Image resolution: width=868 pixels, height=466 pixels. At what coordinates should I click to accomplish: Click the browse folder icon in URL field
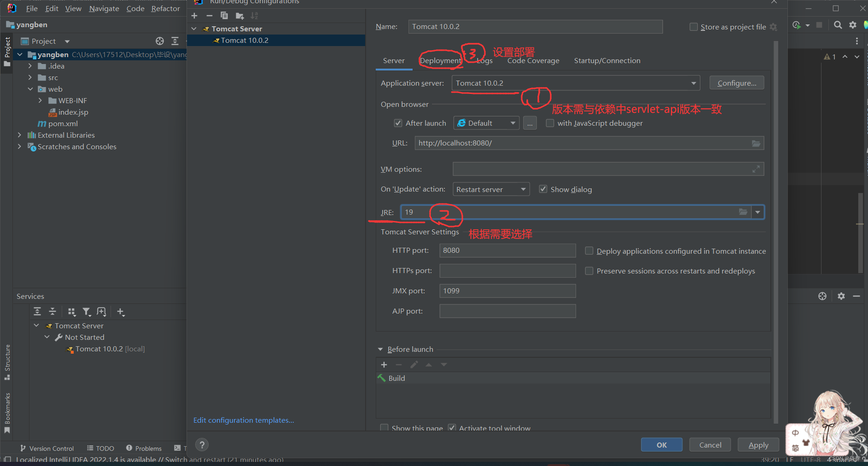point(756,143)
